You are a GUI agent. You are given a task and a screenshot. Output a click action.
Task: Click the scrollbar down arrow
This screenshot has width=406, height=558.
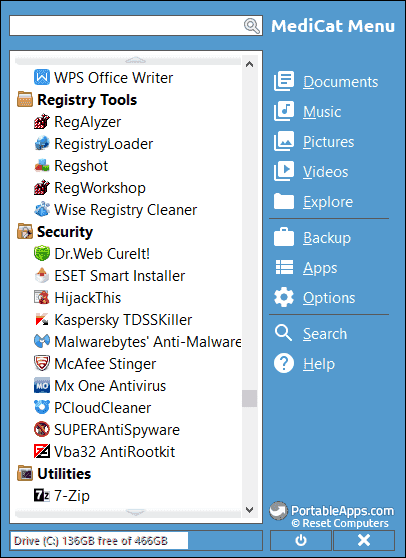[x=249, y=510]
